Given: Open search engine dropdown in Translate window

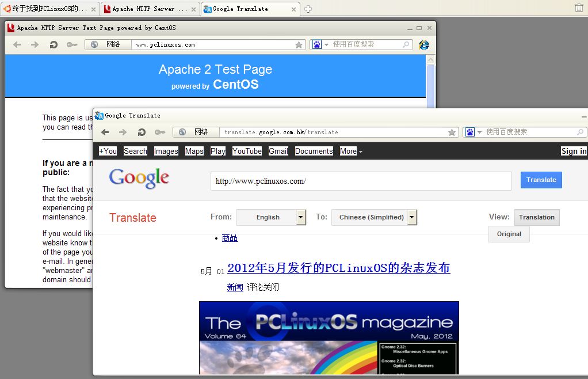Looking at the screenshot, I should (479, 132).
